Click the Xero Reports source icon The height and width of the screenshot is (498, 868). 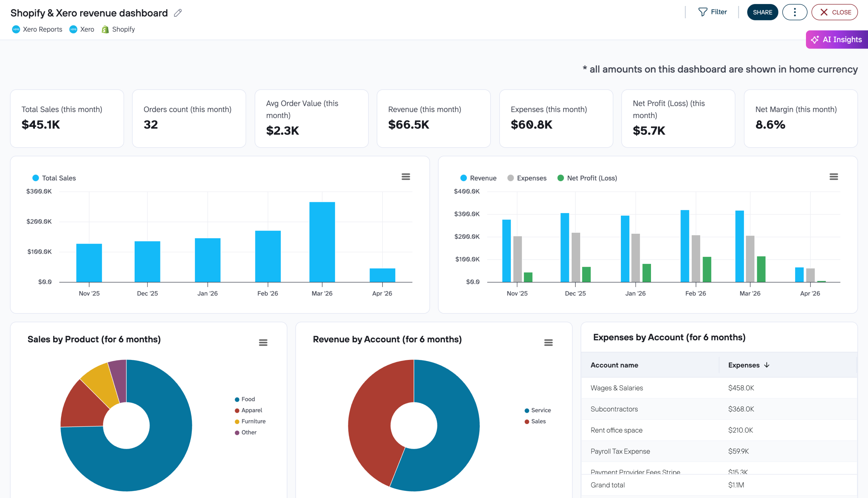point(16,30)
